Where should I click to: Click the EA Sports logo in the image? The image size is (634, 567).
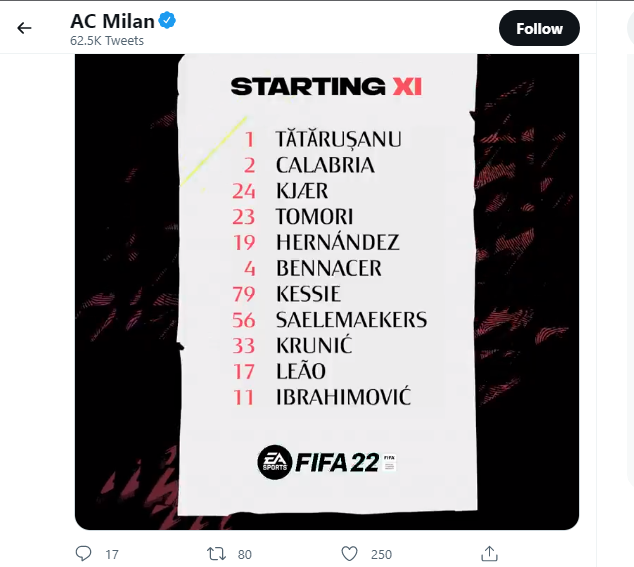[x=273, y=461]
